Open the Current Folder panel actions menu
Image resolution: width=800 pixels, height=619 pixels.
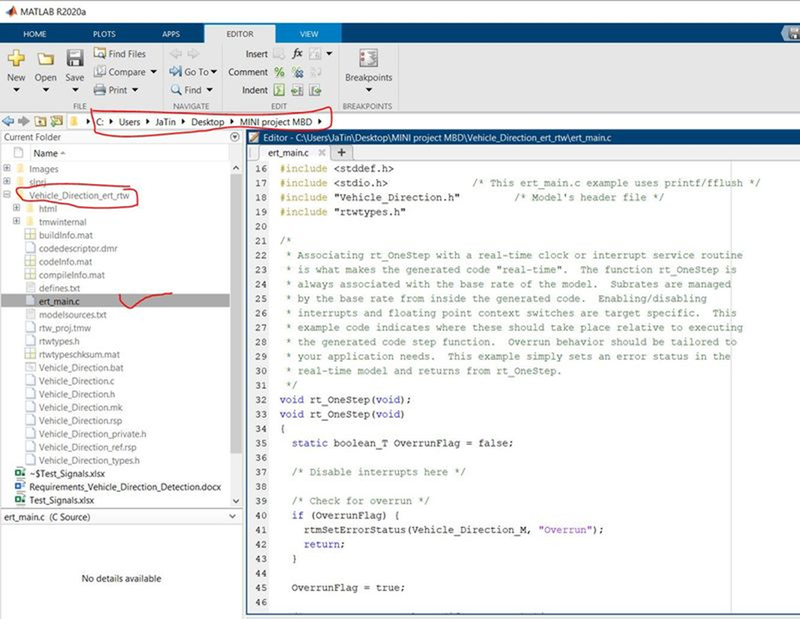pyautogui.click(x=235, y=137)
